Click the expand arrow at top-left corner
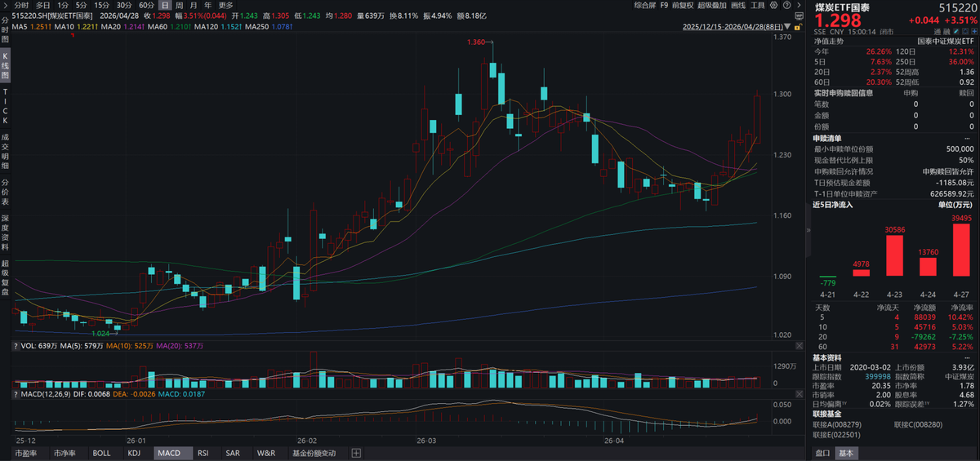 (x=5, y=5)
